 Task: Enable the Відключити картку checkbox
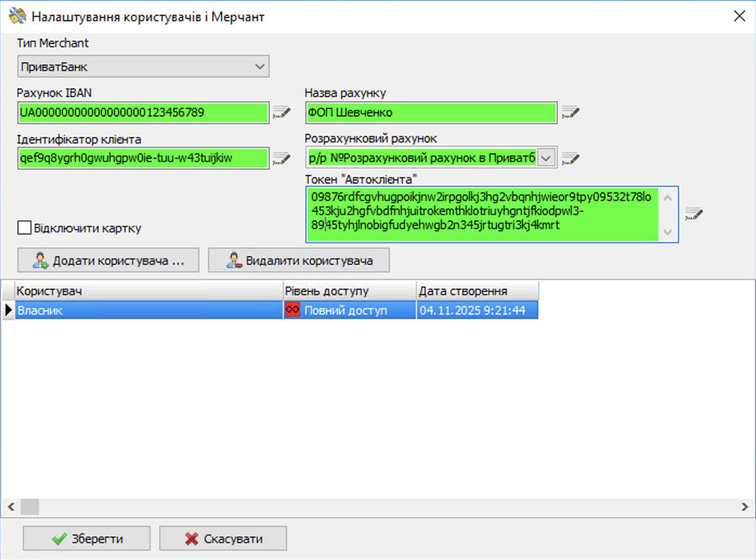pos(25,228)
